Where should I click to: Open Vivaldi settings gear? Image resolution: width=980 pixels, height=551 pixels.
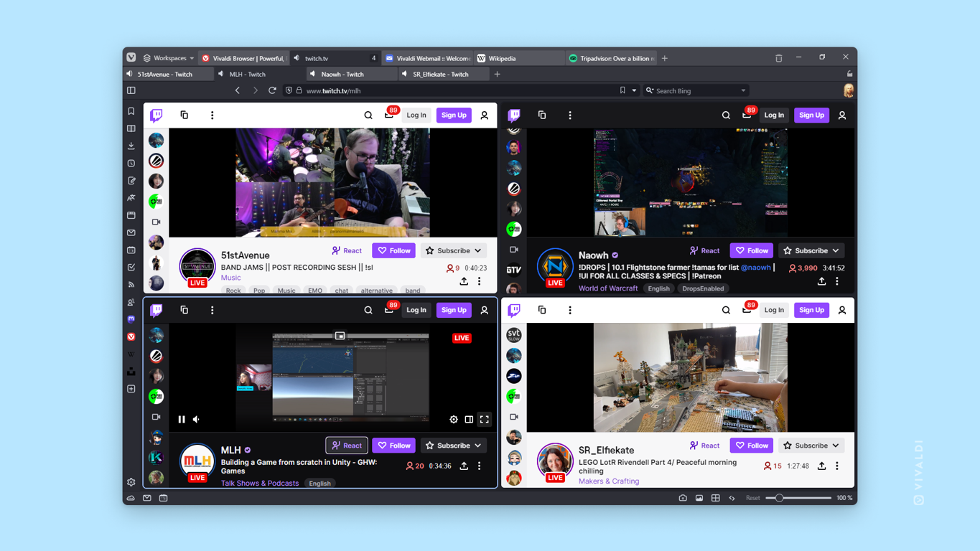coord(131,482)
